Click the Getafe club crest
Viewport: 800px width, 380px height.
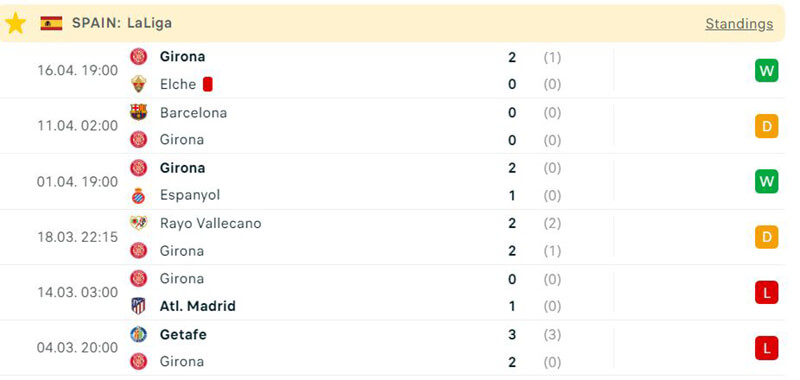point(138,335)
